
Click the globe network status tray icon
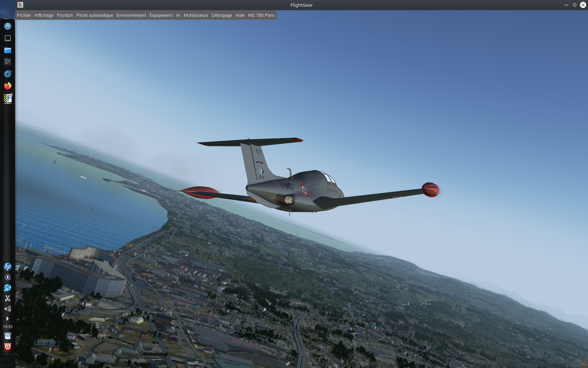pyautogui.click(x=7, y=288)
